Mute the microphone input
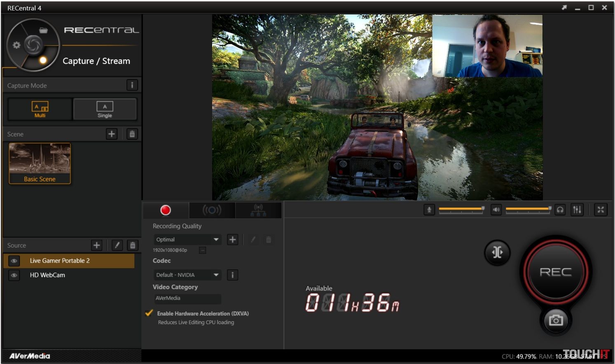Image resolution: width=615 pixels, height=364 pixels. (429, 210)
